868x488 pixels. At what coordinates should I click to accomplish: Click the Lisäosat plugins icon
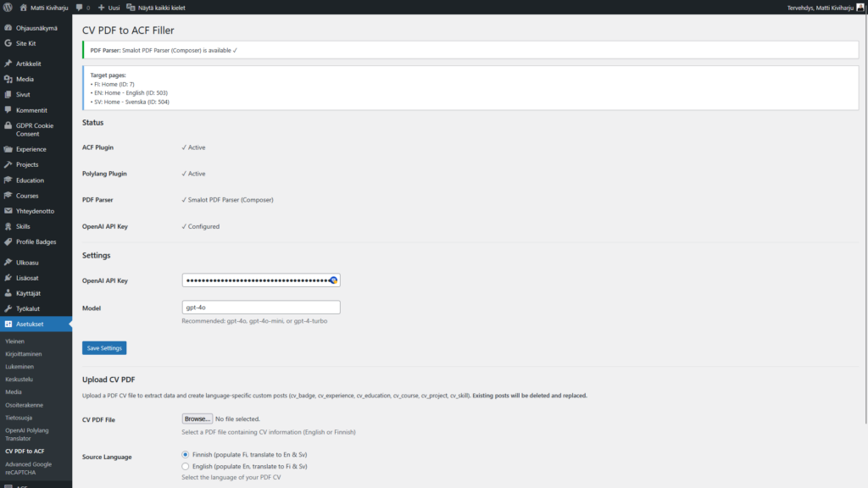coord(8,277)
